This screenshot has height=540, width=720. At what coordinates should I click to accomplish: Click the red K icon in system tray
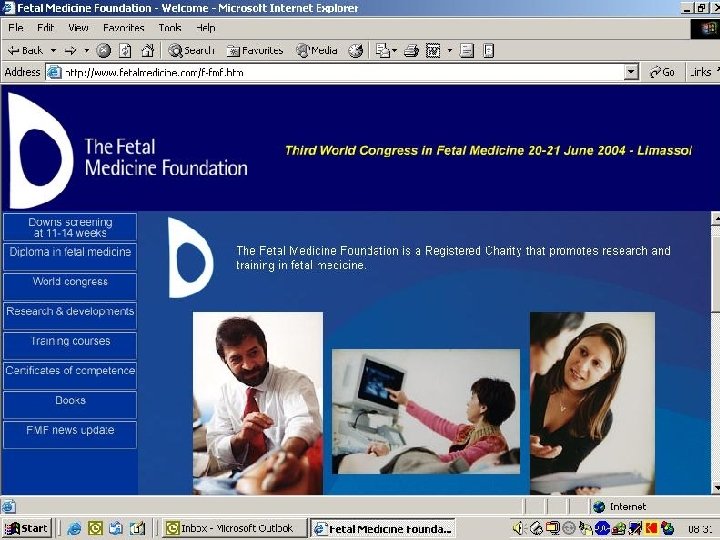pyautogui.click(x=651, y=529)
